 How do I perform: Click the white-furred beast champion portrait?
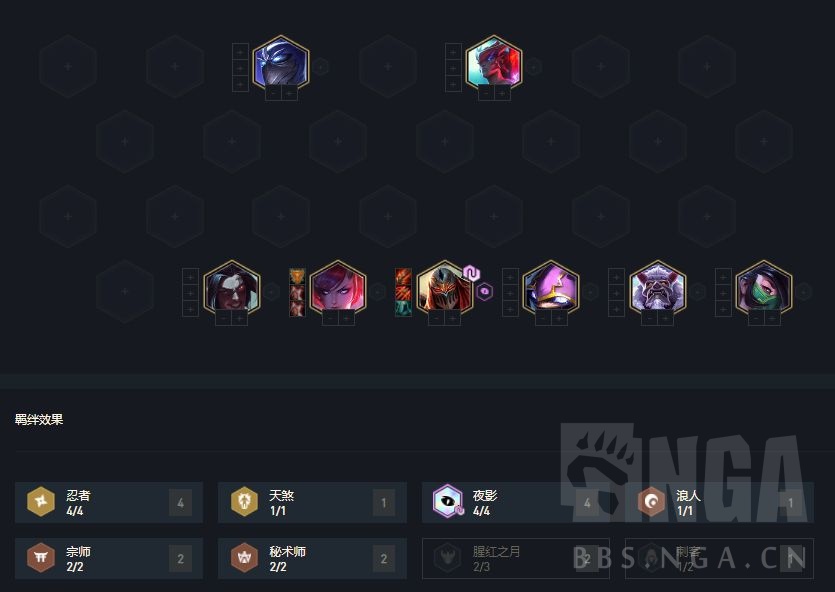click(658, 288)
